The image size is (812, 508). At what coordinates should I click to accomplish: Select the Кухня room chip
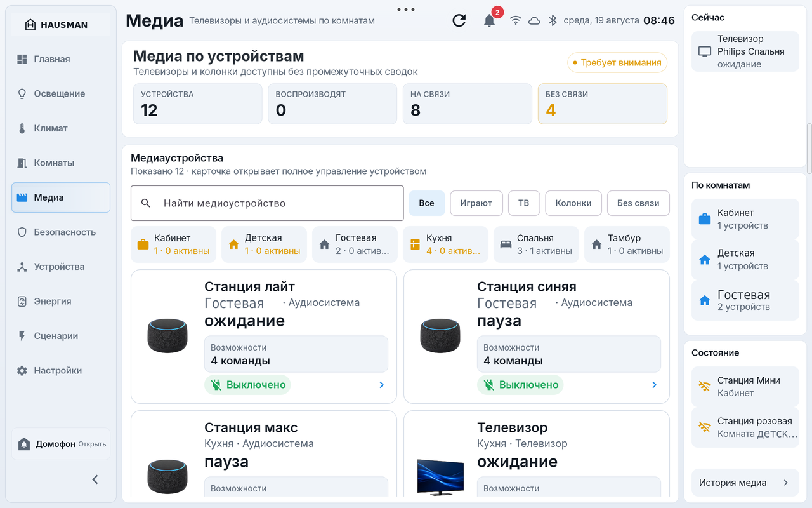coord(445,244)
